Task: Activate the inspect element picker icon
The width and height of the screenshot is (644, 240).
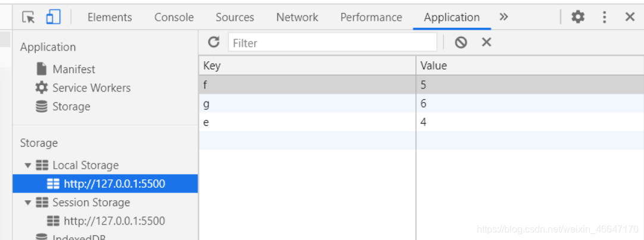Action: (29, 17)
